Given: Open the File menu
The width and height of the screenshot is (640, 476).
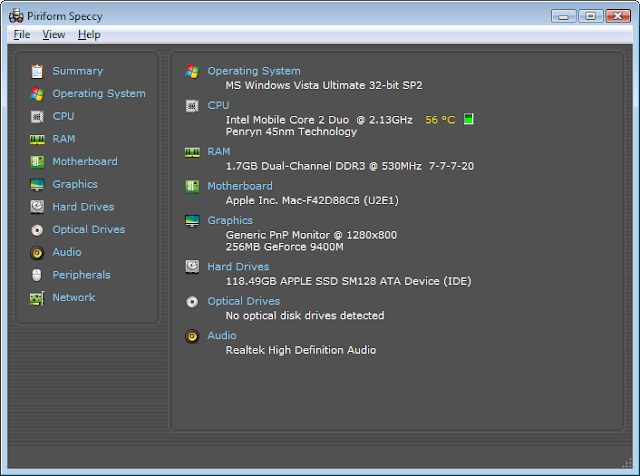Looking at the screenshot, I should coord(22,35).
